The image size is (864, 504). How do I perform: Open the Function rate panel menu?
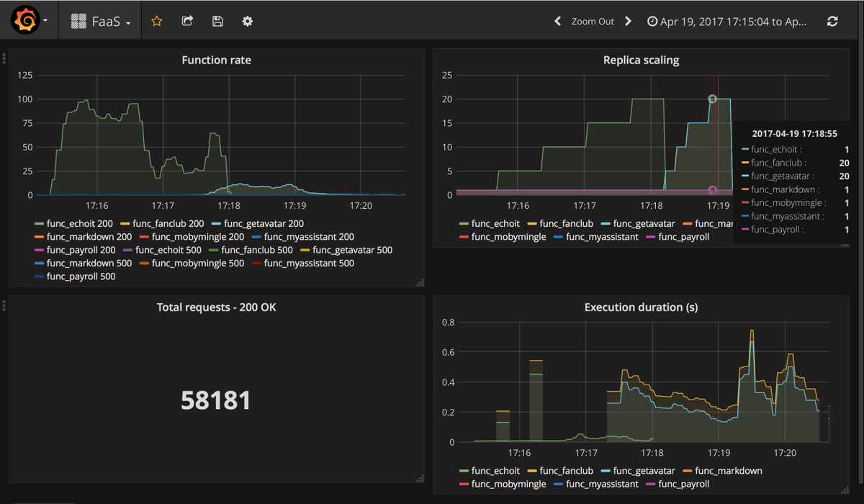pos(216,60)
